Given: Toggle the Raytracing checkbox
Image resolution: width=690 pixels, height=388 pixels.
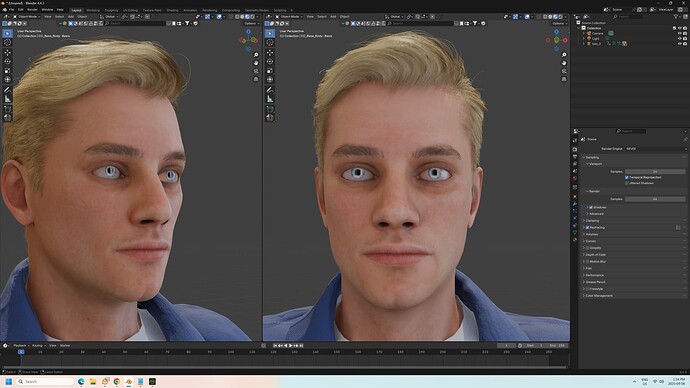Looking at the screenshot, I should (x=587, y=227).
